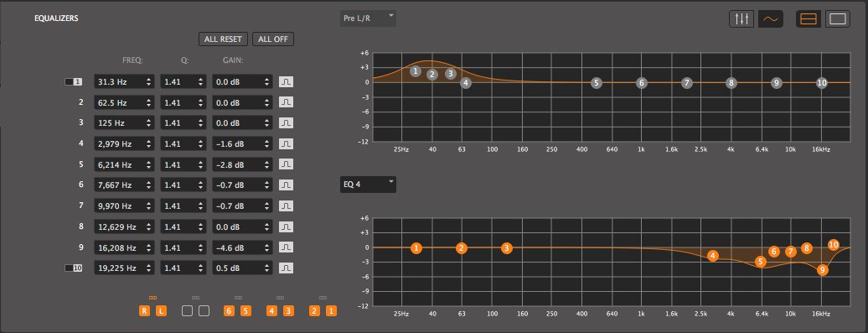The width and height of the screenshot is (868, 333).
Task: Click filter shape icon for 2,979 Hz band
Action: (x=286, y=143)
